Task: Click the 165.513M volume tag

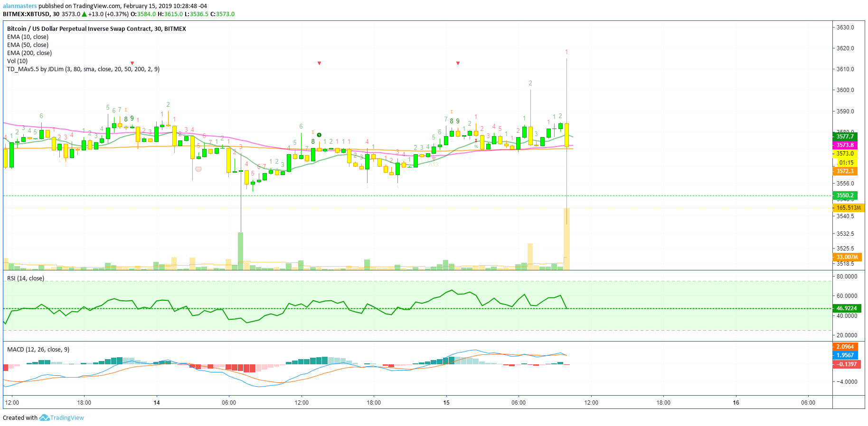Action: [x=849, y=208]
